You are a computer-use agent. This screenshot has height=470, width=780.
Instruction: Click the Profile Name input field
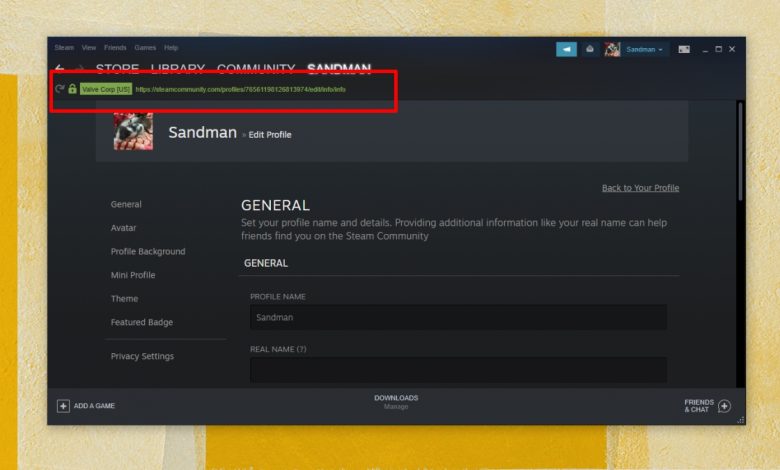click(x=458, y=317)
